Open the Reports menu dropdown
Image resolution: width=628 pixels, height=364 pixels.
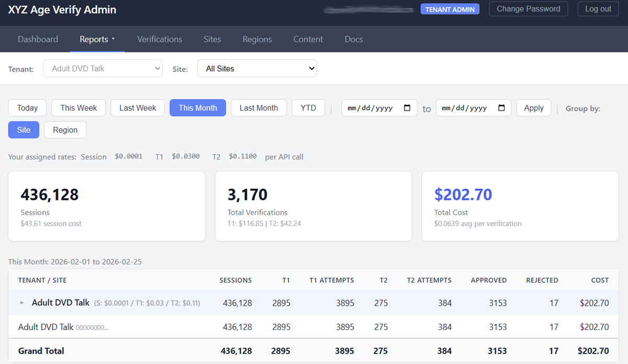tap(97, 39)
